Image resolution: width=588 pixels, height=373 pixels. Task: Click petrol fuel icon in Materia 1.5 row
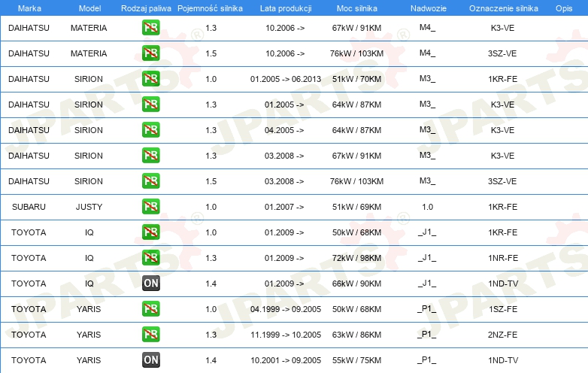[150, 53]
